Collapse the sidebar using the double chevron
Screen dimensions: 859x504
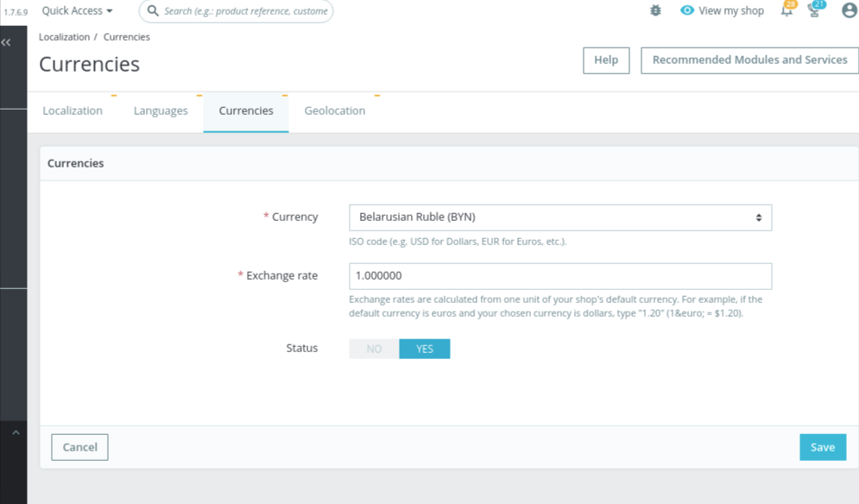coord(7,41)
